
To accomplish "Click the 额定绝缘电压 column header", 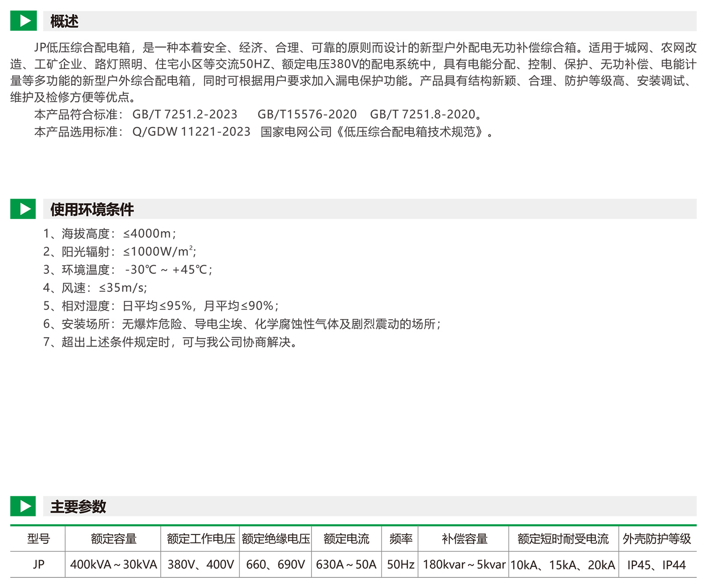I will 276,538.
